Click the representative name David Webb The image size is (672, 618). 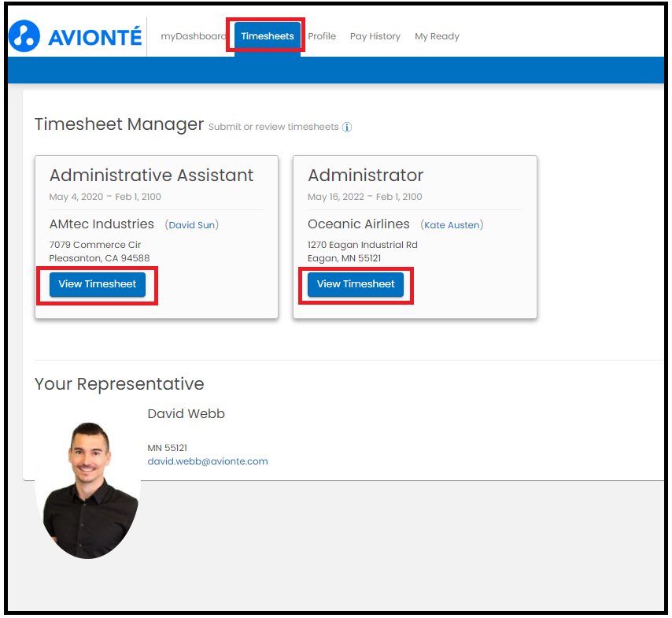(x=186, y=414)
